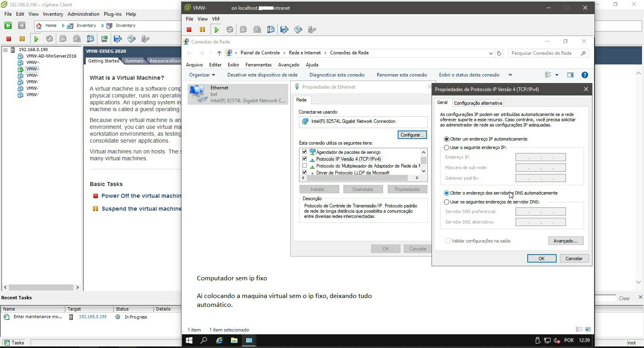This screenshot has width=644, height=348.
Task: Click Suspend icon in vSphere Client toolbar
Action: (22, 39)
